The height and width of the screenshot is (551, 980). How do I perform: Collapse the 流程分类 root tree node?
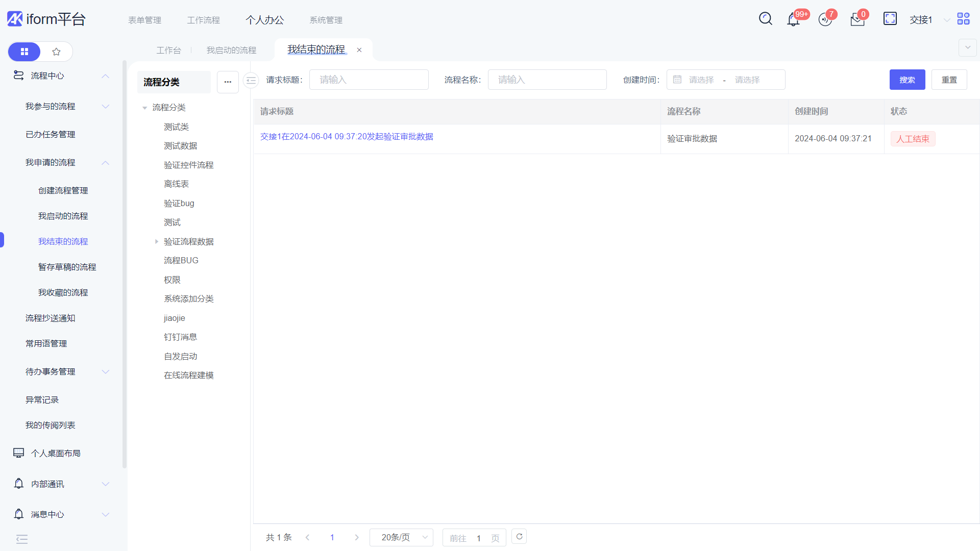[x=144, y=108]
